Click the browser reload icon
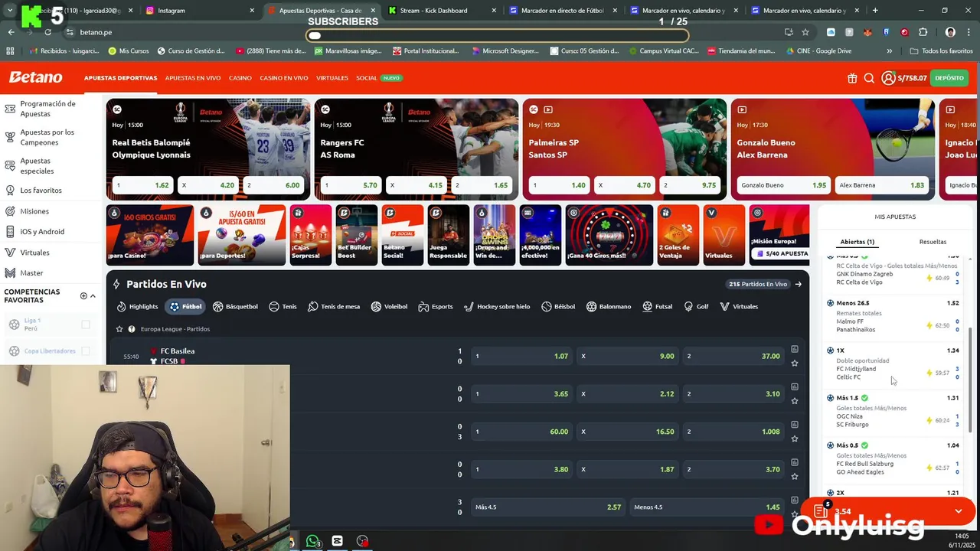 coord(47,32)
